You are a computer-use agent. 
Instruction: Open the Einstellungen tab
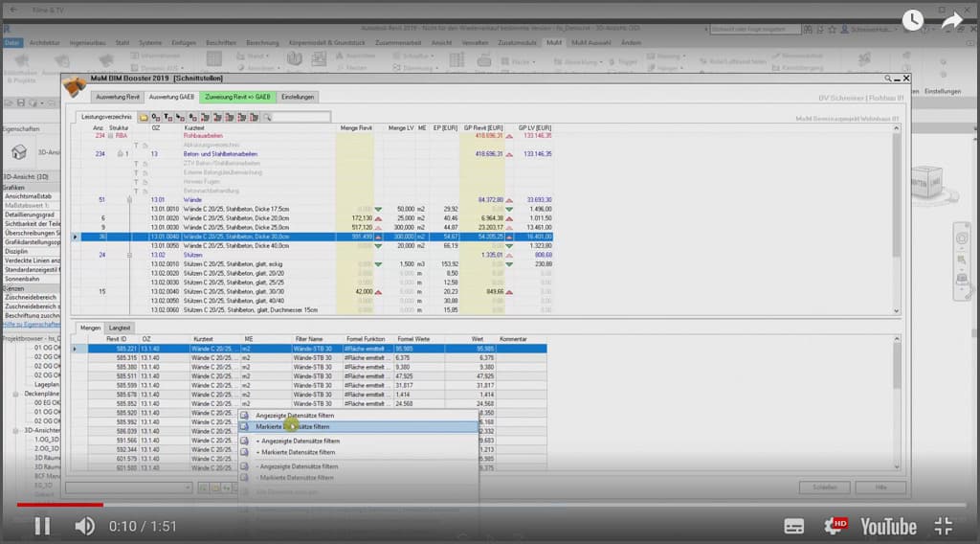point(299,97)
